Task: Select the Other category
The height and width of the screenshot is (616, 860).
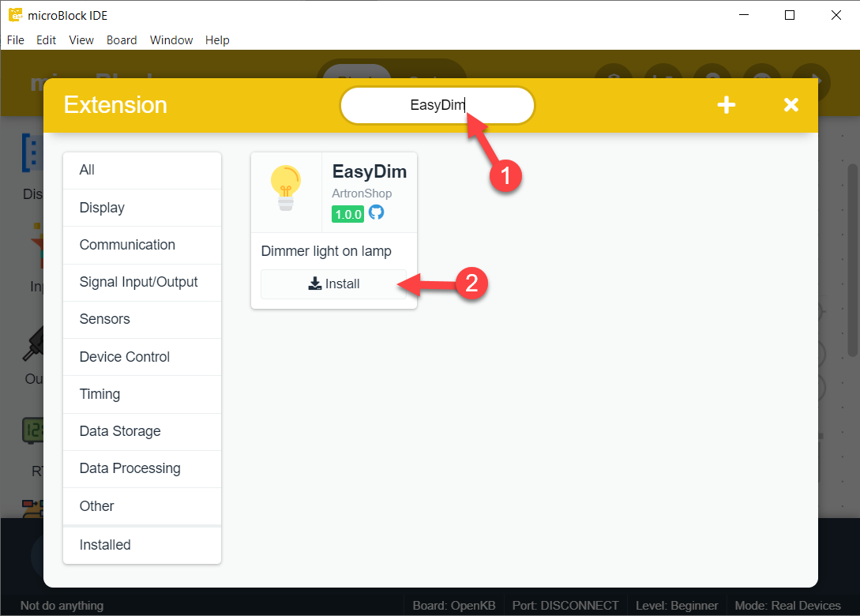Action: click(142, 506)
